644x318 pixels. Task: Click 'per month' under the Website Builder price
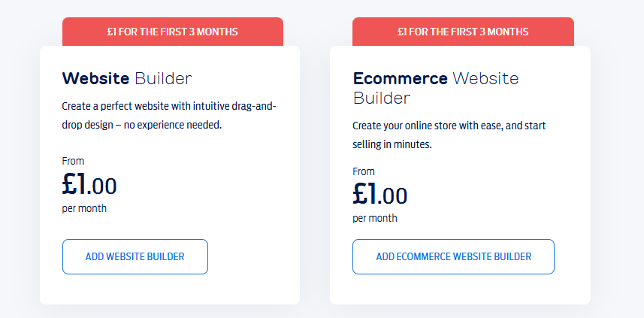point(84,208)
